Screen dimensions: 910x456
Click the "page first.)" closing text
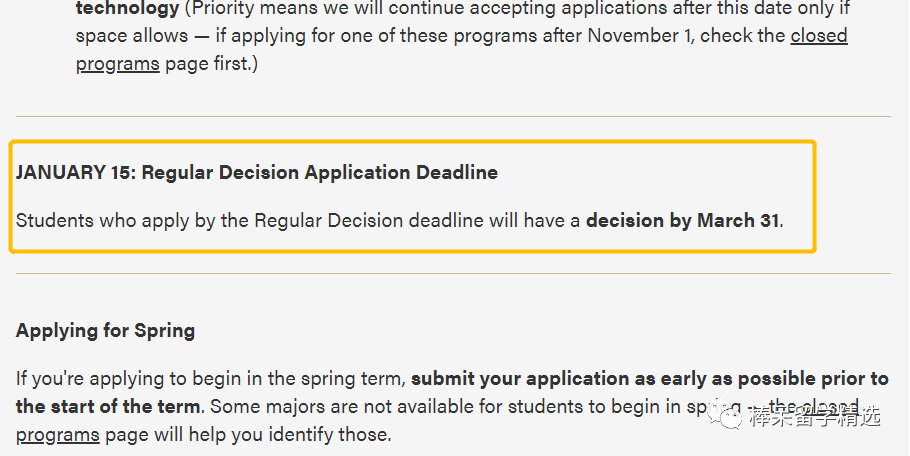point(212,64)
